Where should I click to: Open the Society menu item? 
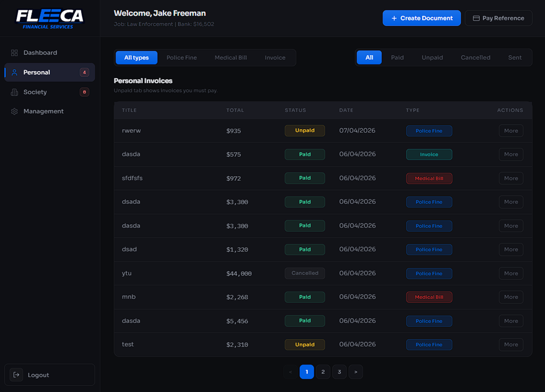(x=50, y=92)
